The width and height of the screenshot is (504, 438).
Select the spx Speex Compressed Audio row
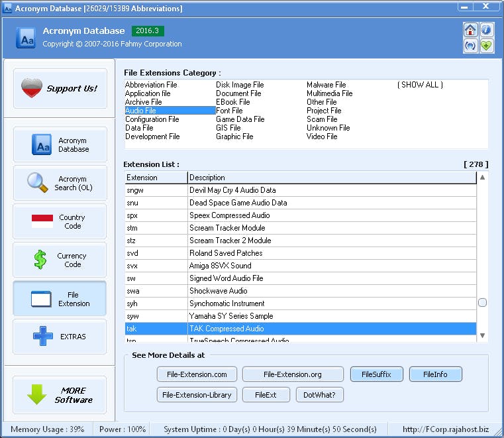click(x=301, y=215)
